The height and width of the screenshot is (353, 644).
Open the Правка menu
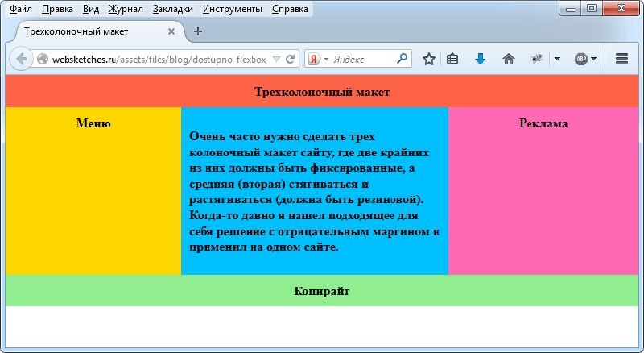click(x=57, y=9)
